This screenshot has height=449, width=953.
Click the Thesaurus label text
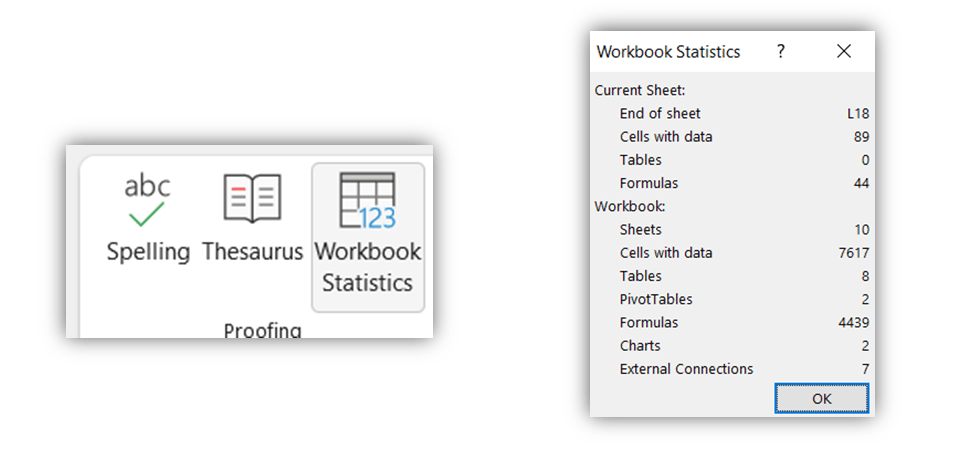pos(252,252)
